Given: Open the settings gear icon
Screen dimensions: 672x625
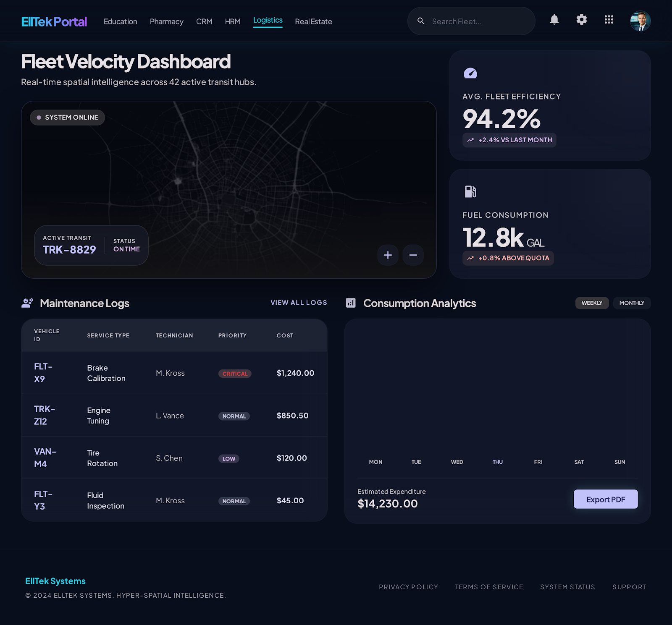Looking at the screenshot, I should click(581, 20).
